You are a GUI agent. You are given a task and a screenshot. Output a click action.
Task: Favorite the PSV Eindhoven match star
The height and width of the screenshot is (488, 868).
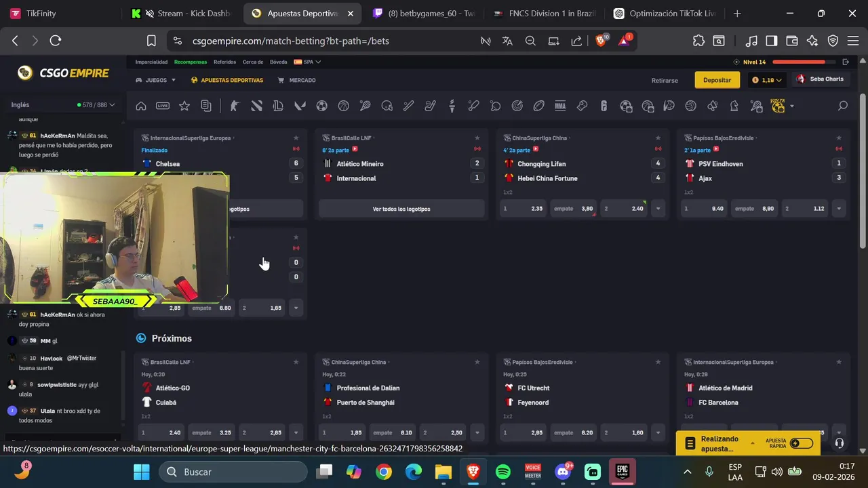point(839,138)
